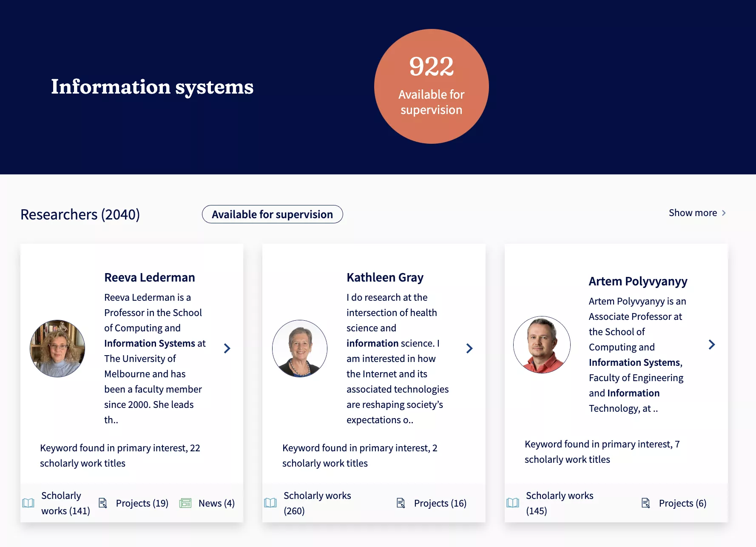Click projects document icon on Kathleen Gray's card
756x547 pixels.
[x=401, y=503]
